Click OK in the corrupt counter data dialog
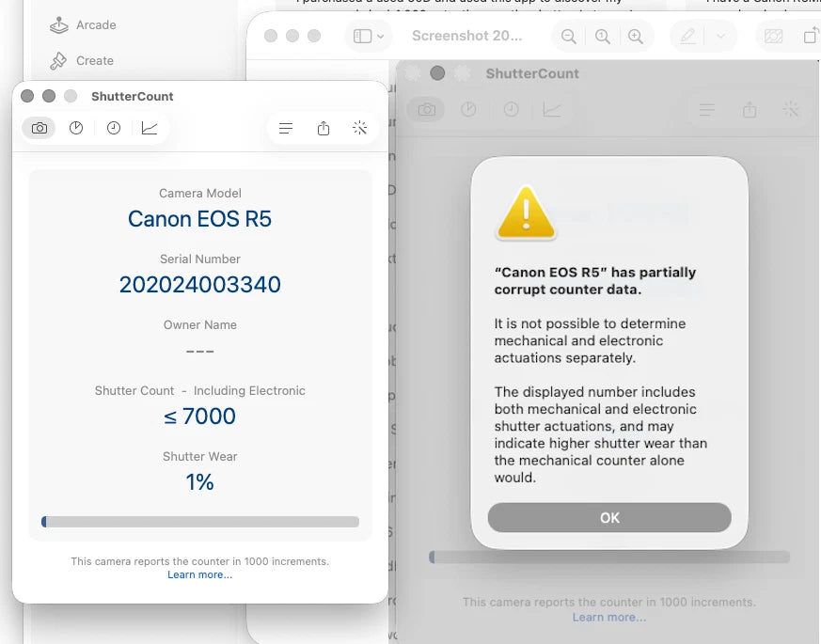Screen dimensions: 821x644 pos(609,518)
